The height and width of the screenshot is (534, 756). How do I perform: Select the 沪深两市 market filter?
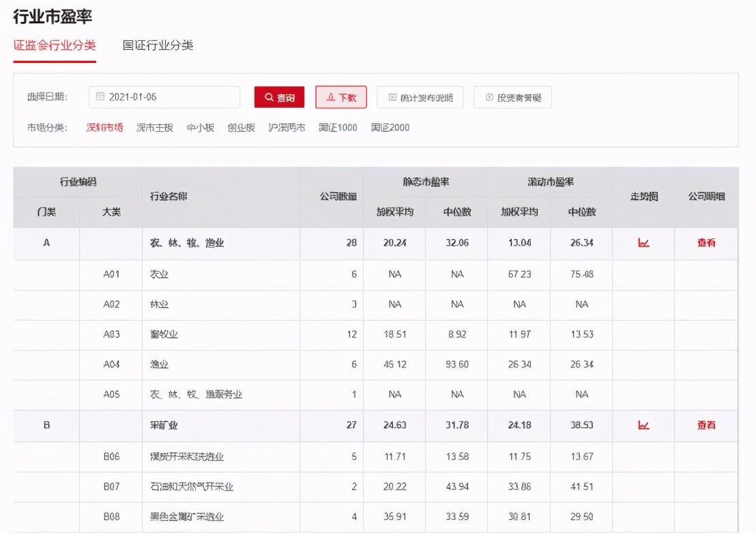(287, 128)
